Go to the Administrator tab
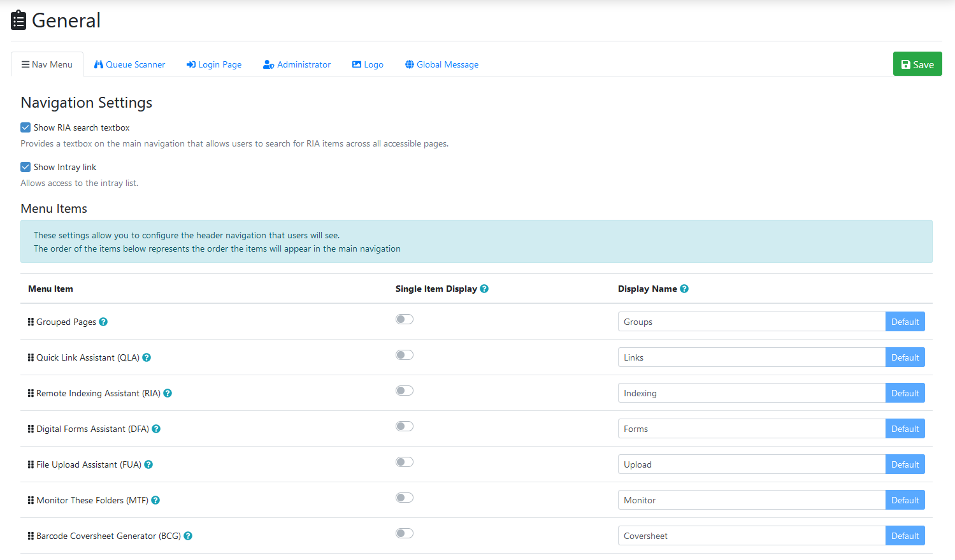The image size is (955, 560). click(297, 64)
